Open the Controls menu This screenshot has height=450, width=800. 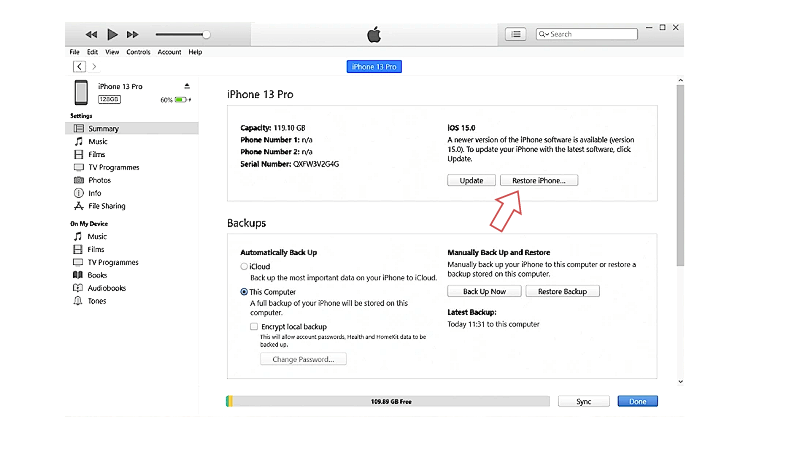tap(138, 52)
